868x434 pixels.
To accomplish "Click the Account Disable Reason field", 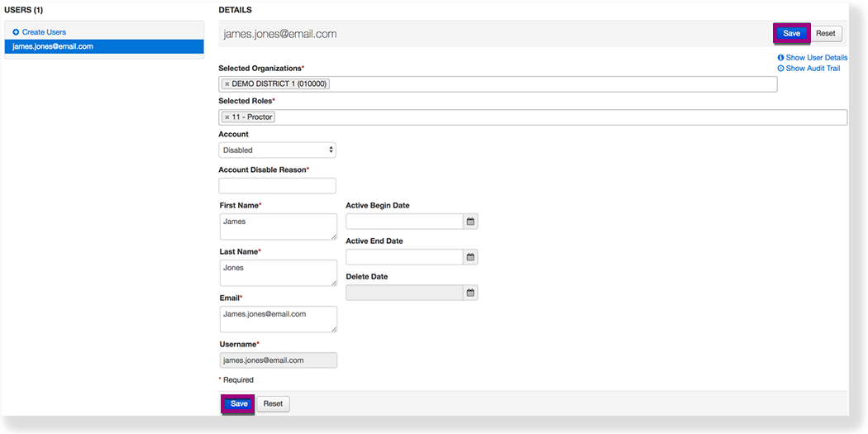I will 277,186.
